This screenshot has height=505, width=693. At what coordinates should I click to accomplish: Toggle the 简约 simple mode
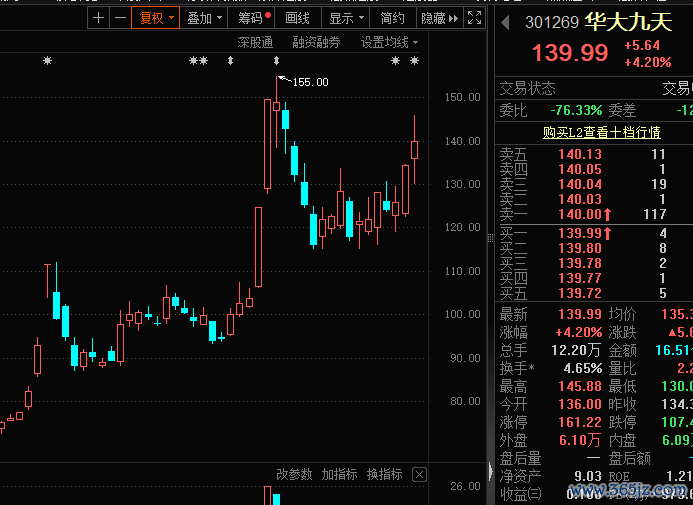click(393, 18)
